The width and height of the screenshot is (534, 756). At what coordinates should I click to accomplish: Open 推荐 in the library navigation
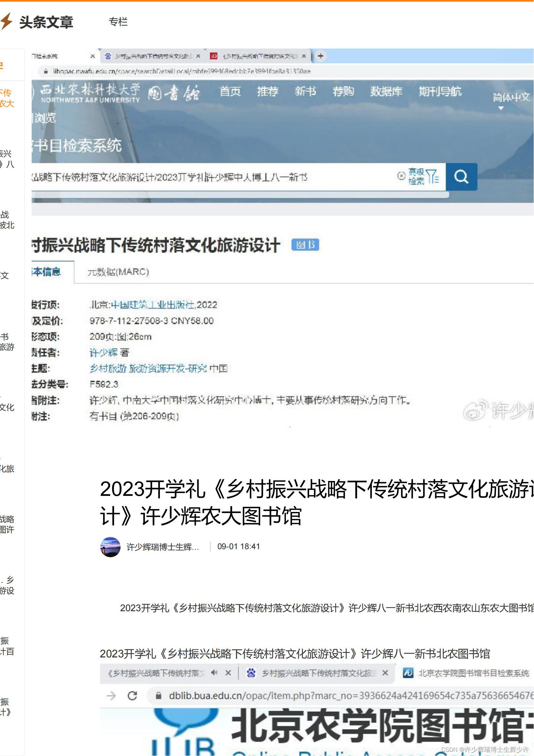pyautogui.click(x=268, y=91)
